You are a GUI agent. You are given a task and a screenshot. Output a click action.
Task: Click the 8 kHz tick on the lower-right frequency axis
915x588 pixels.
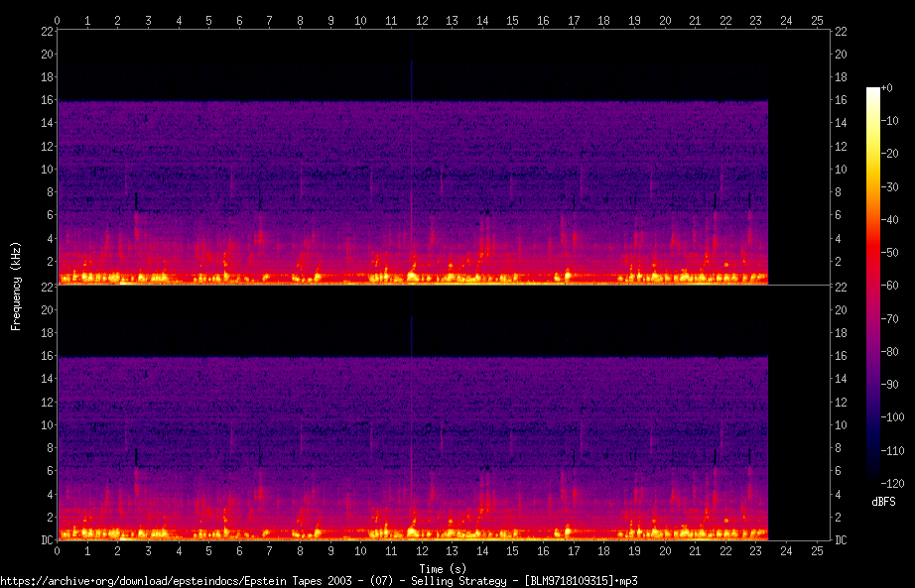pyautogui.click(x=840, y=448)
